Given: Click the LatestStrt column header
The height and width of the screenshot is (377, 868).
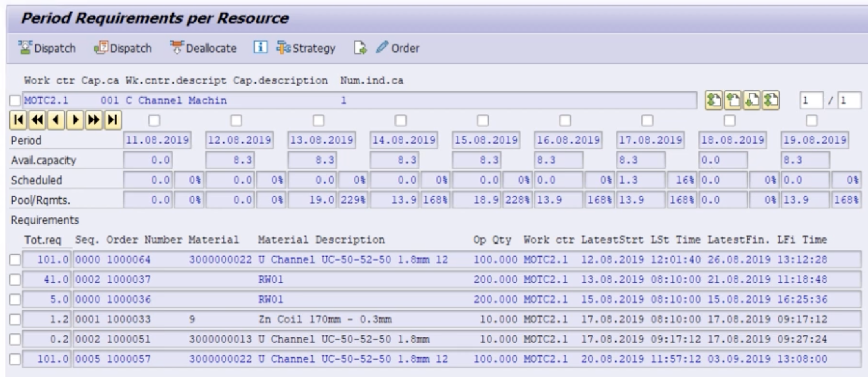Looking at the screenshot, I should tap(612, 240).
